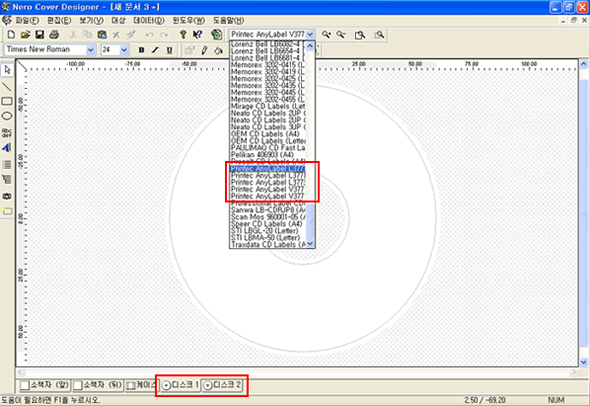Switch to the 디스크 2 tab

pyautogui.click(x=222, y=385)
